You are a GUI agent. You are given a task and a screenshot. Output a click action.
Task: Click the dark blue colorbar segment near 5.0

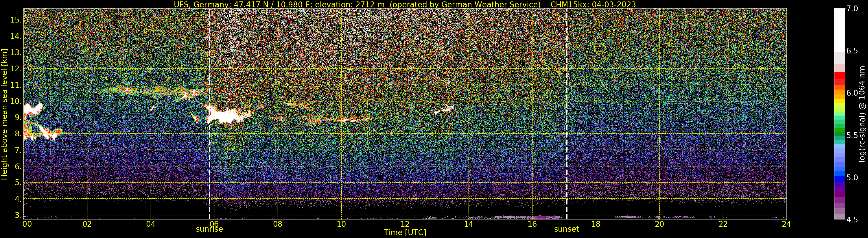839,179
